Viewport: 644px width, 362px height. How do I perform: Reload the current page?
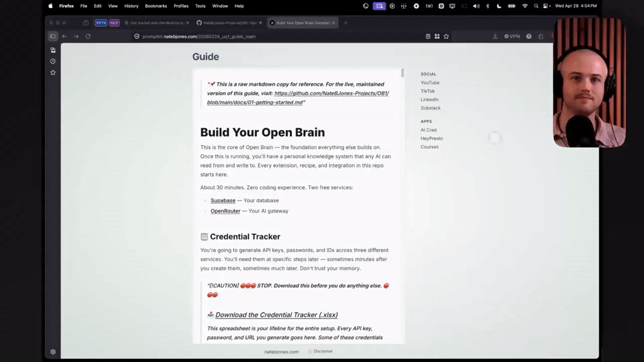(x=88, y=36)
